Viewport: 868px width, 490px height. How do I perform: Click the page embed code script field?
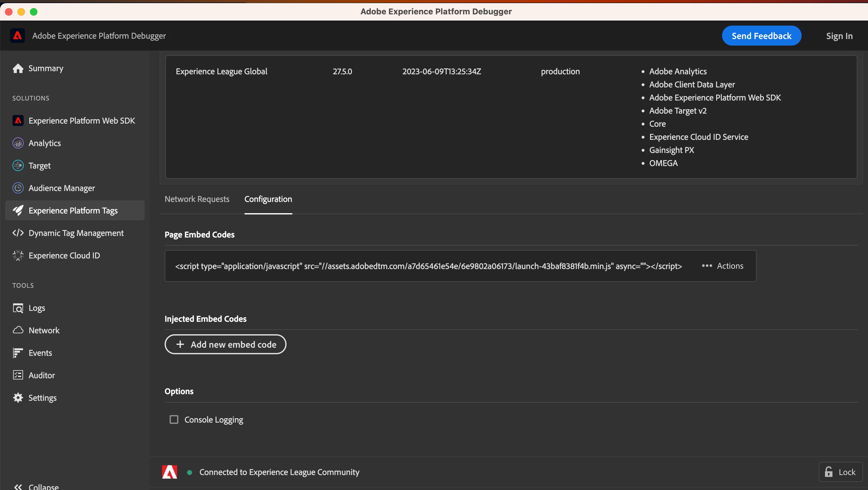click(428, 267)
